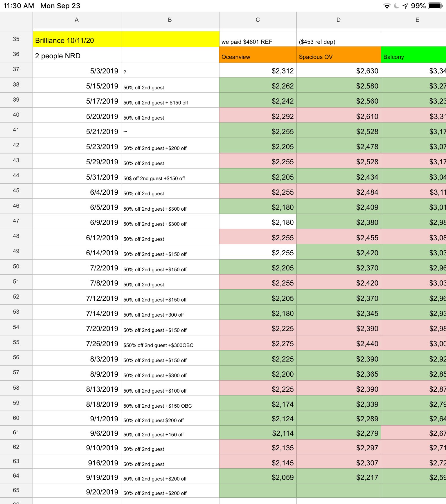The width and height of the screenshot is (446, 504).
Task: Select the white $2,180 cell in row 47
Action: coord(258,221)
